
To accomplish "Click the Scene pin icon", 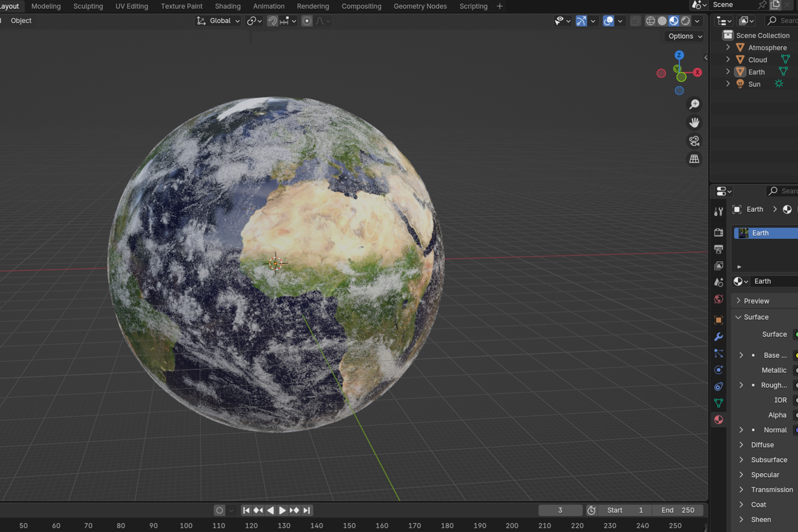I will [762, 5].
